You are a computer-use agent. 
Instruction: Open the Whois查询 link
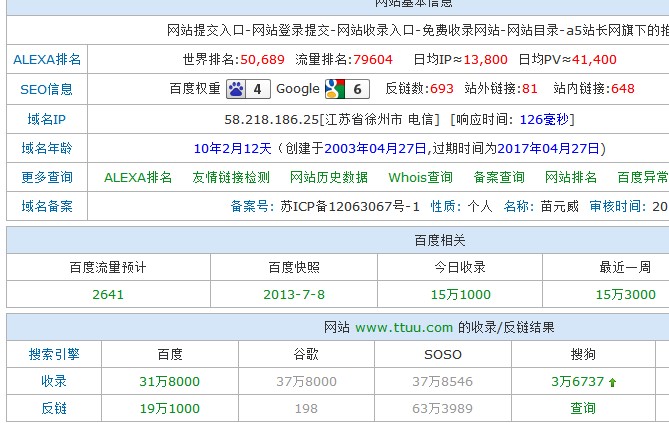coord(420,177)
